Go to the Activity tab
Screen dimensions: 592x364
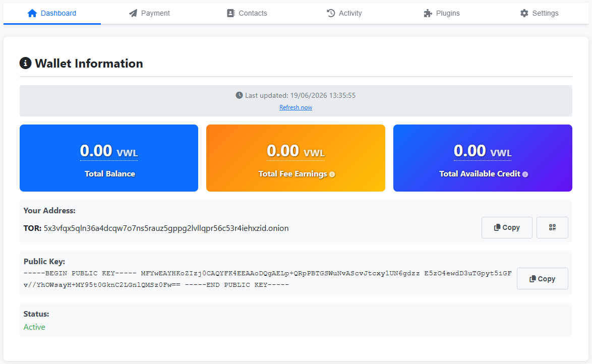click(x=344, y=13)
